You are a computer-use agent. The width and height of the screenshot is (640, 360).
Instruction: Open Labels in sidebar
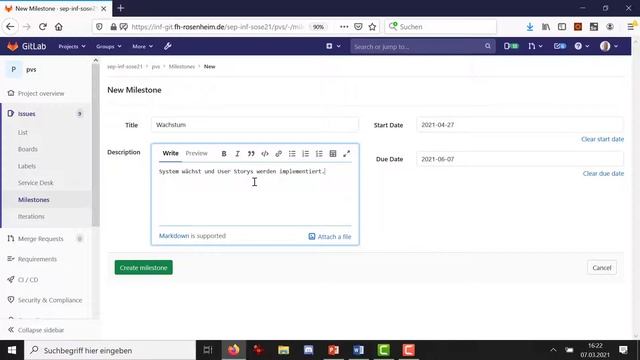(x=27, y=166)
